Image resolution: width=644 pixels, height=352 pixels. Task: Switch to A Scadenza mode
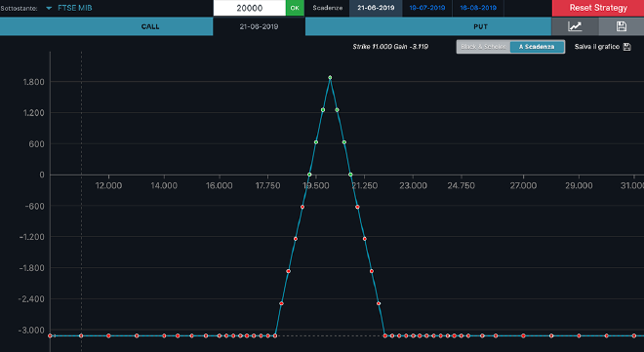(537, 47)
